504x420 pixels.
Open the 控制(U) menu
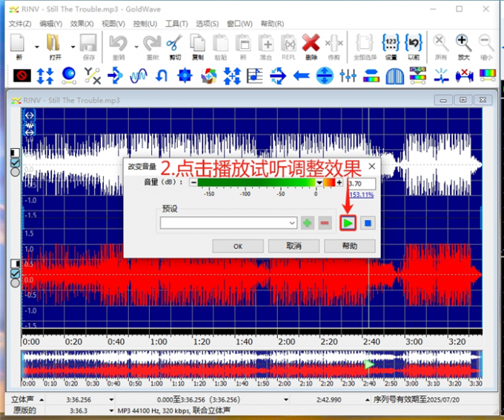[145, 24]
